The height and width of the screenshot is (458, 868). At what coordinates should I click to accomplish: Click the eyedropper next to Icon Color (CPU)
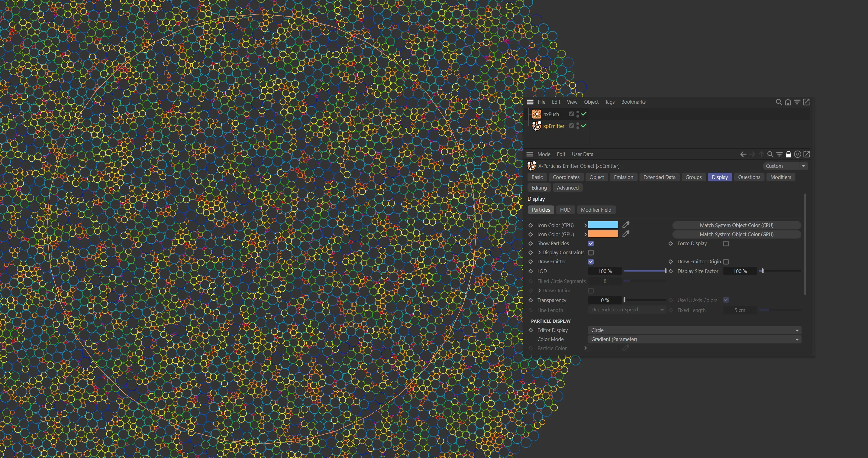point(626,225)
